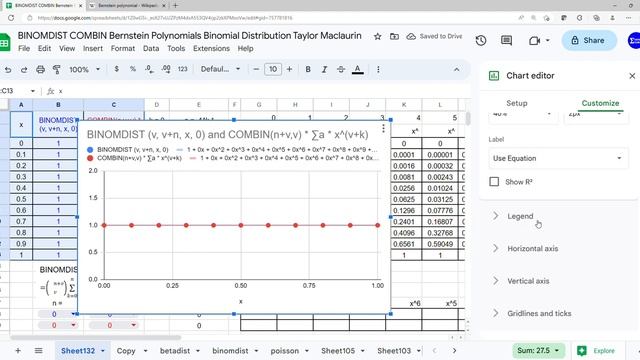
Task: Open the Format menu
Action: (x=123, y=49)
